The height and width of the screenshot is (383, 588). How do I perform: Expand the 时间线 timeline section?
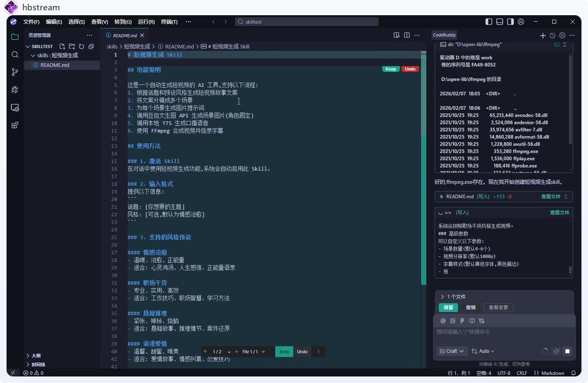point(28,365)
